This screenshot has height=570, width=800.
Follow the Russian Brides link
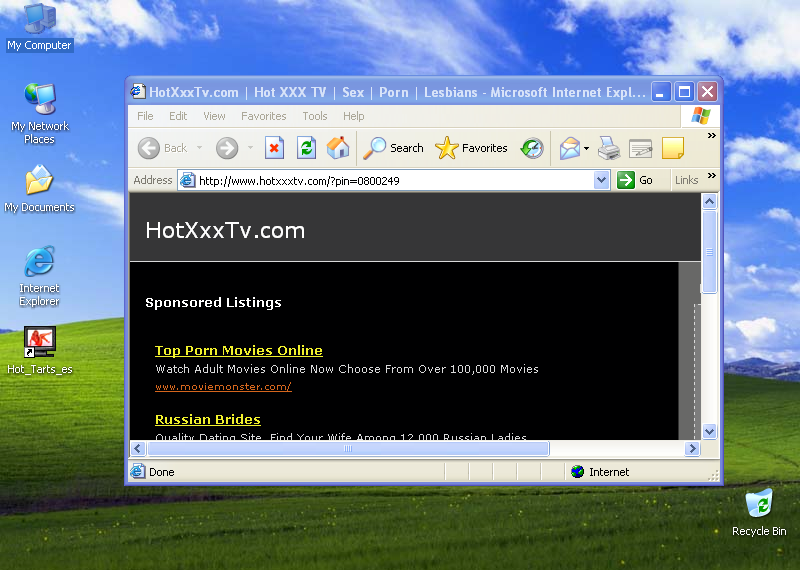pos(207,419)
